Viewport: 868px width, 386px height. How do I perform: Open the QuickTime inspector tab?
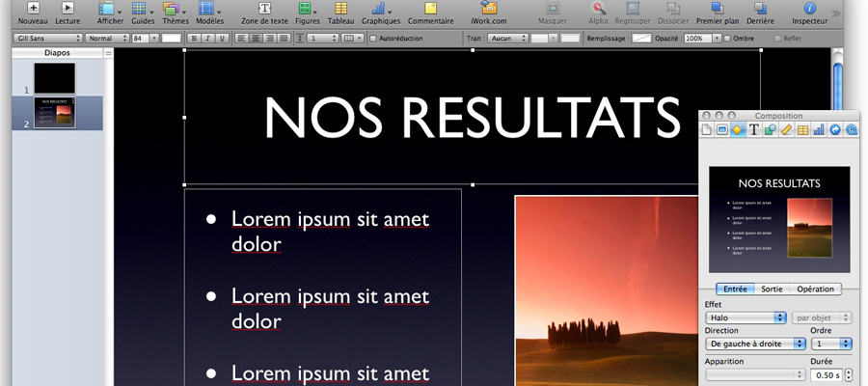pyautogui.click(x=852, y=129)
